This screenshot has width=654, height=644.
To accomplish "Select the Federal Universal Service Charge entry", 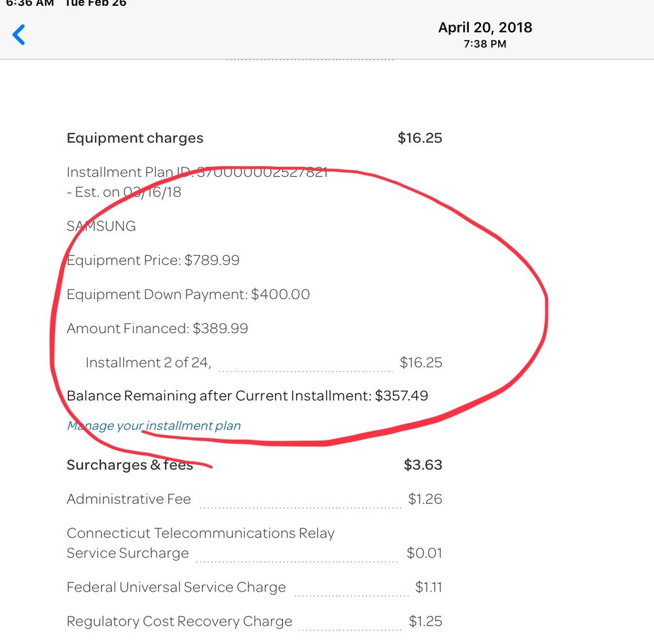I will (176, 587).
